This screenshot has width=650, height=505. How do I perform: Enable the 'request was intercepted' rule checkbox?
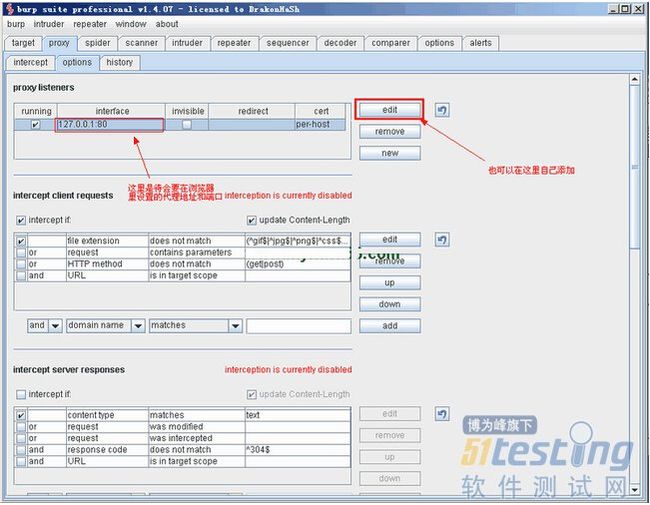pos(21,438)
